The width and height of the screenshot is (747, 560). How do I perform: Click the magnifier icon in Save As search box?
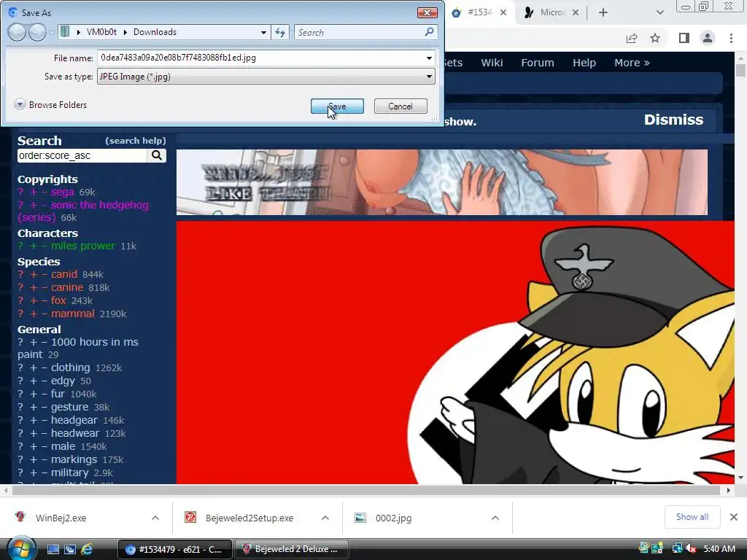click(x=429, y=32)
